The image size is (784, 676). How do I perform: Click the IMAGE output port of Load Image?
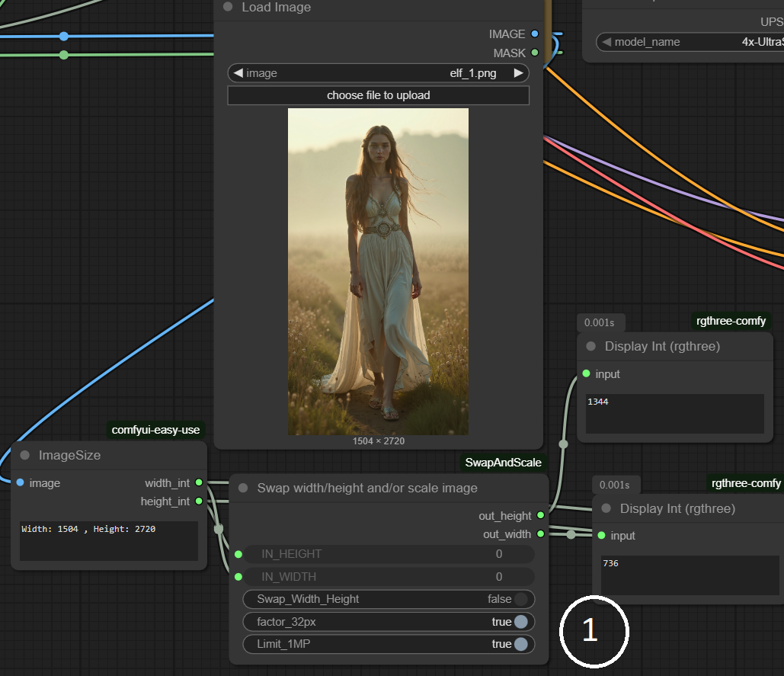coord(535,34)
